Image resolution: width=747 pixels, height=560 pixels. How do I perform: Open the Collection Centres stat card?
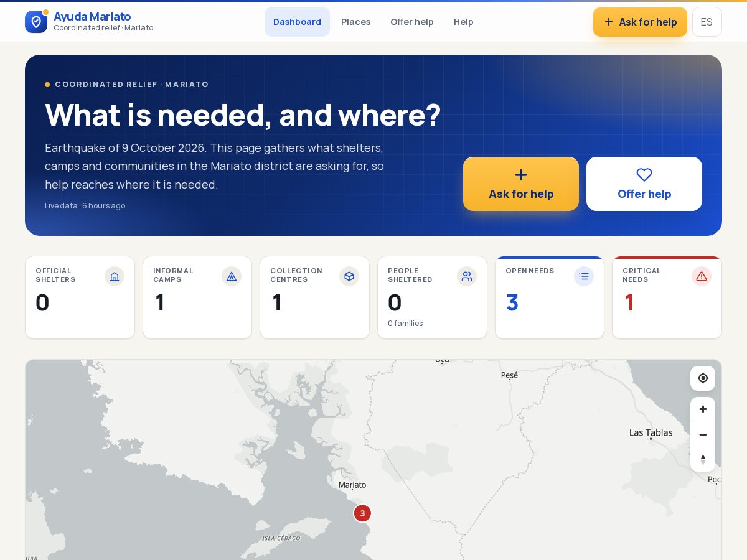[314, 297]
